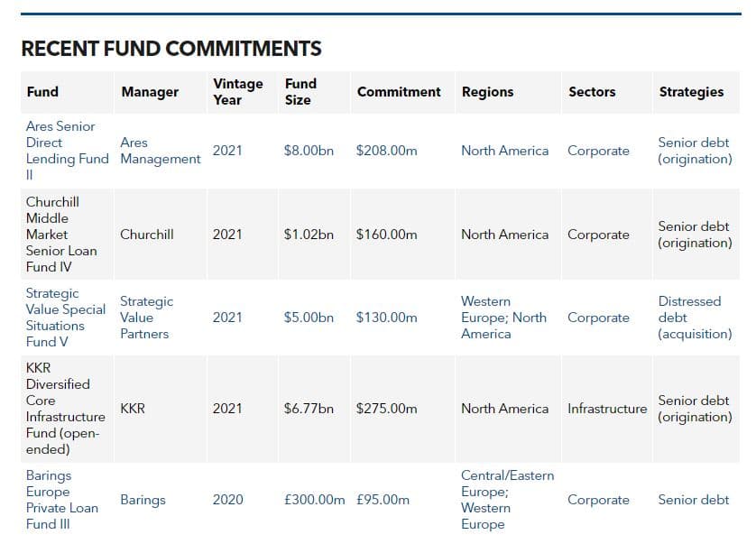This screenshot has height=553, width=756.
Task: Click the $8.00bn fund size value
Action: click(309, 151)
